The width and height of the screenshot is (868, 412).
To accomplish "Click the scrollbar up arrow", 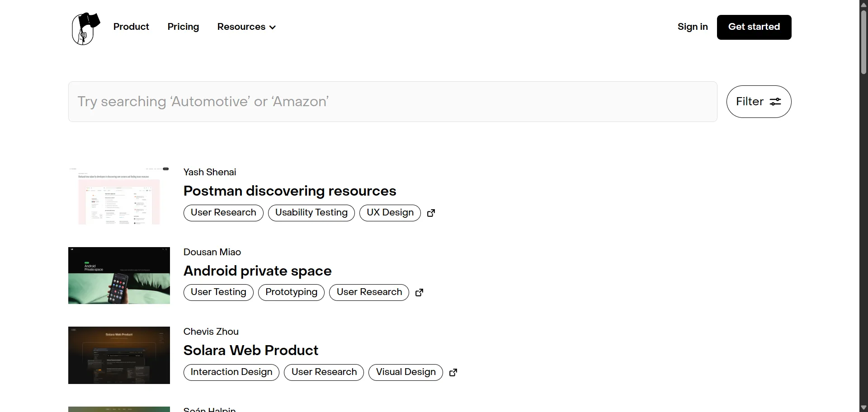I will pyautogui.click(x=863, y=5).
